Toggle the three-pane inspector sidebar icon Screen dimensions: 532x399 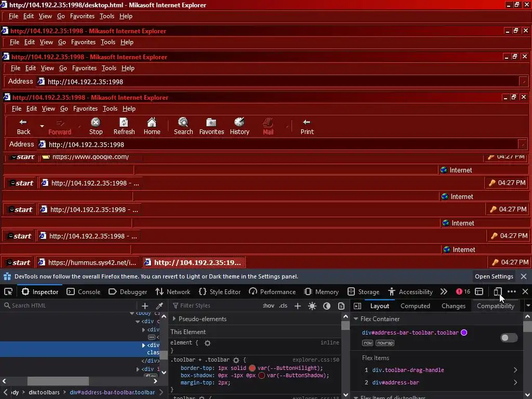pyautogui.click(x=357, y=306)
